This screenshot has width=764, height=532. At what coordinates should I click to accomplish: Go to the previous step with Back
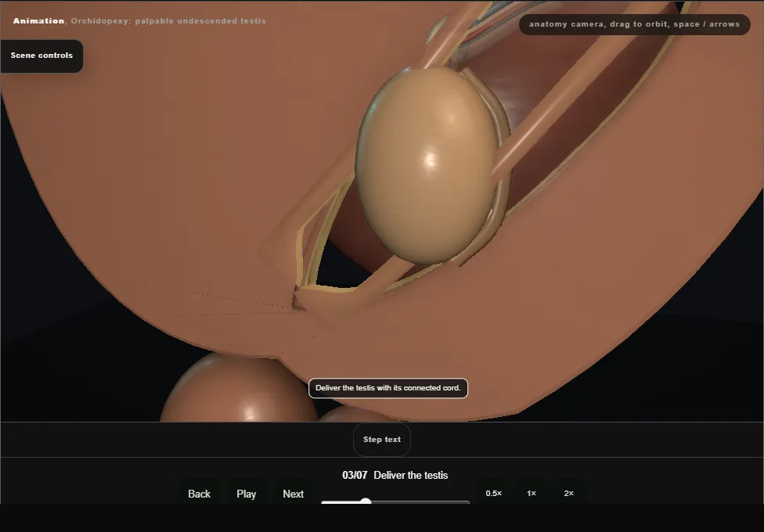(199, 494)
